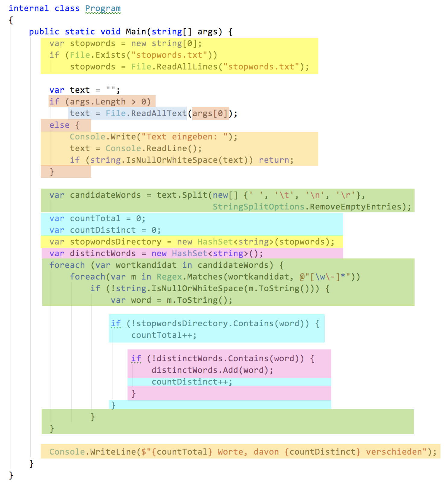
Task: Click the stopwordsDirectory variable declaration
Action: point(115,242)
